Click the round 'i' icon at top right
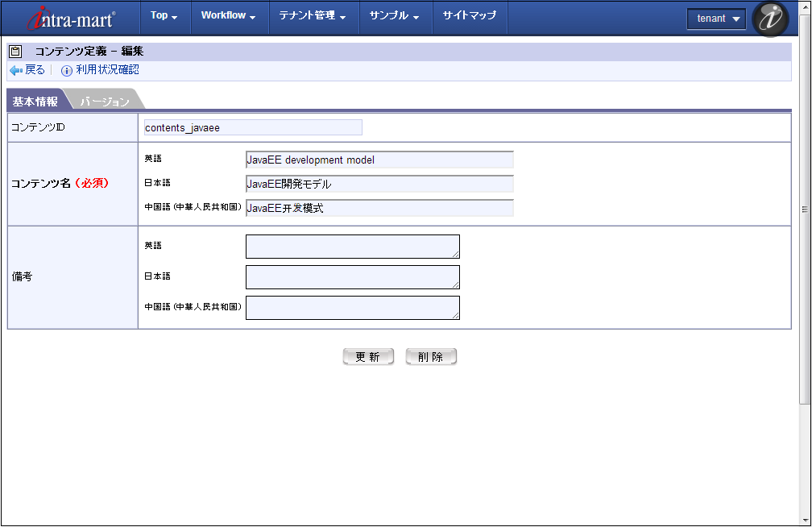The image size is (812, 527). (x=770, y=19)
